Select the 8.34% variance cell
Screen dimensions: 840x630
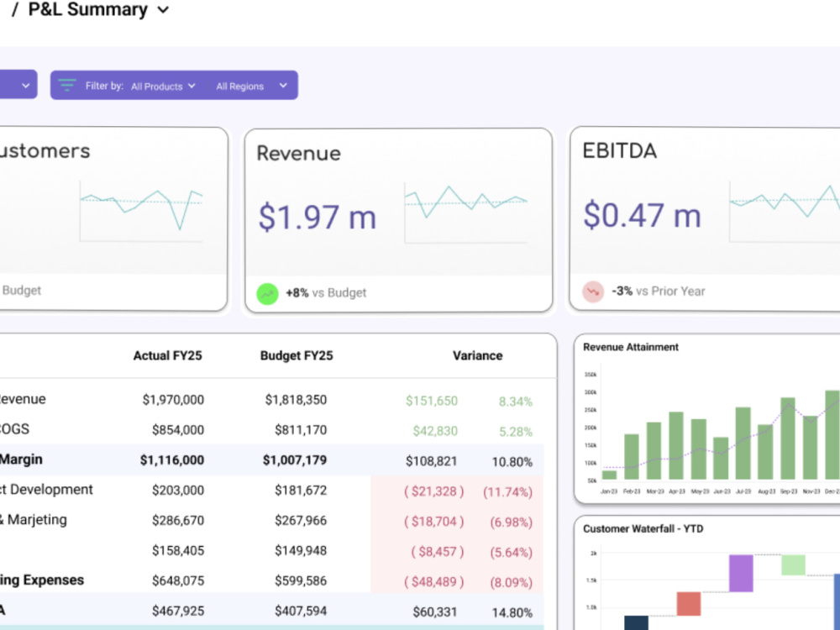[516, 402]
